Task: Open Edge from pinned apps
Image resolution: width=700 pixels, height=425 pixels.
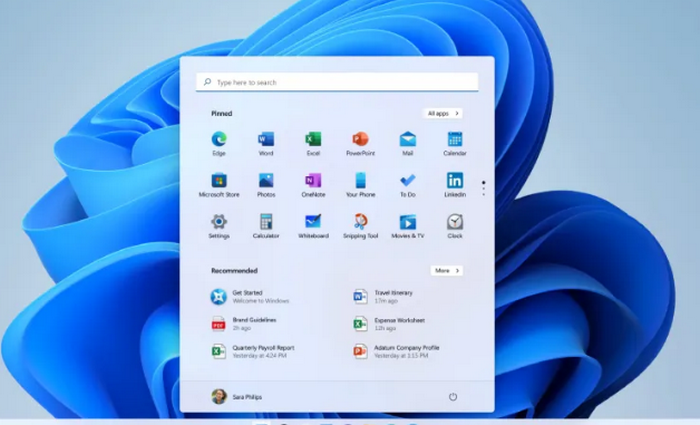Action: tap(219, 143)
